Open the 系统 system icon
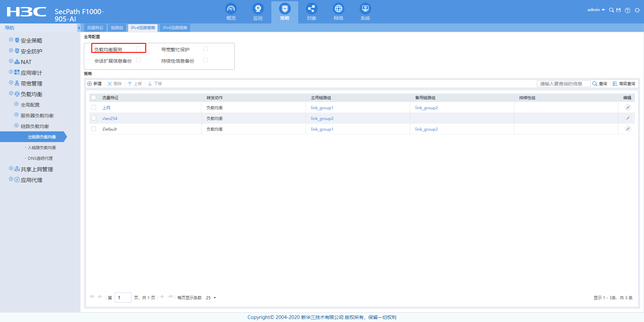The image size is (644, 322). tap(365, 9)
